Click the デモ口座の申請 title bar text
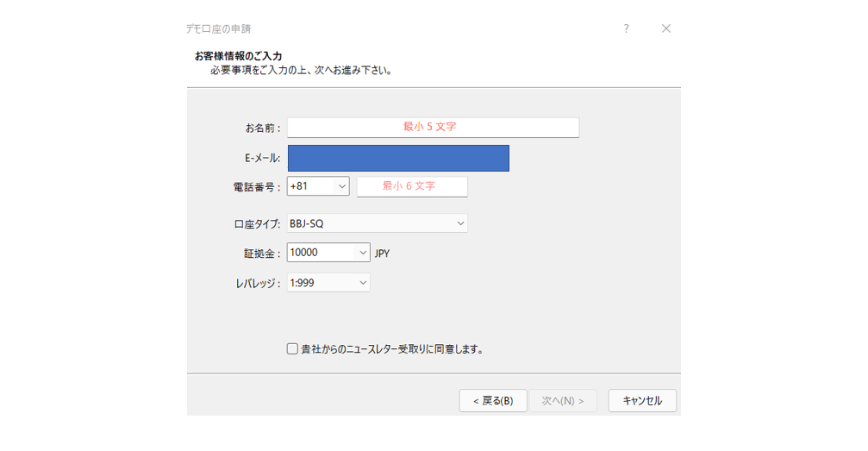This screenshot has height=451, width=868. tap(219, 28)
